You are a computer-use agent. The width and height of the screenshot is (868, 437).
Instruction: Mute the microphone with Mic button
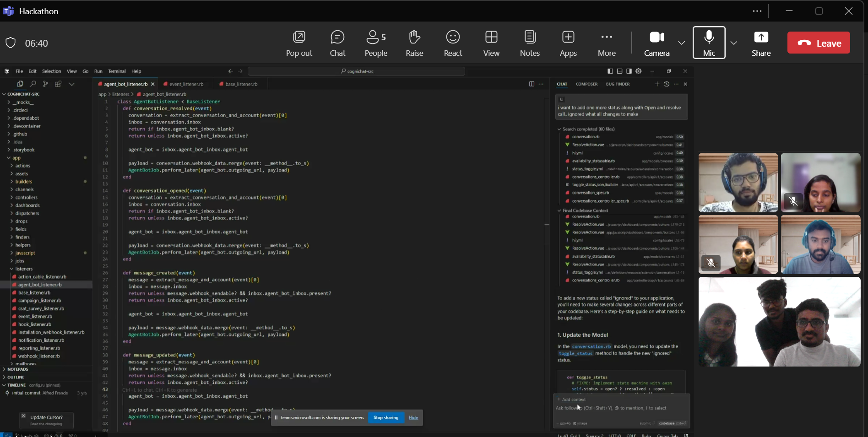click(709, 43)
